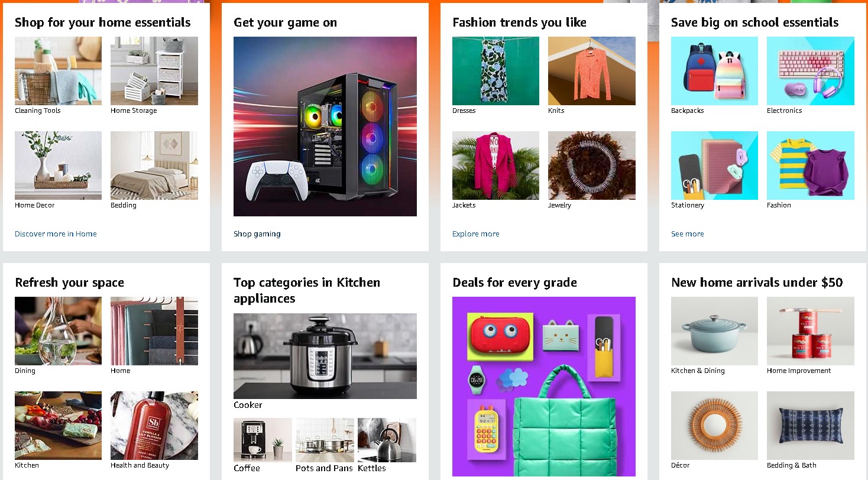Click 'See more' under school essentials
Image resolution: width=868 pixels, height=480 pixels.
[688, 234]
